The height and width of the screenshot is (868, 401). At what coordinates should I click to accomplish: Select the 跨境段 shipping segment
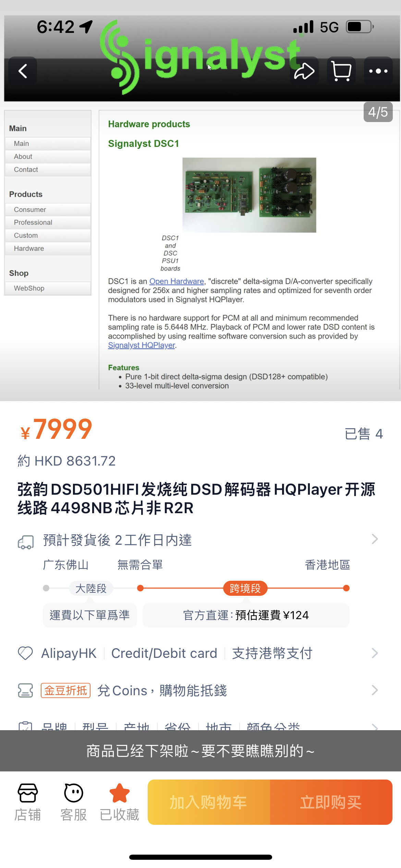(245, 588)
